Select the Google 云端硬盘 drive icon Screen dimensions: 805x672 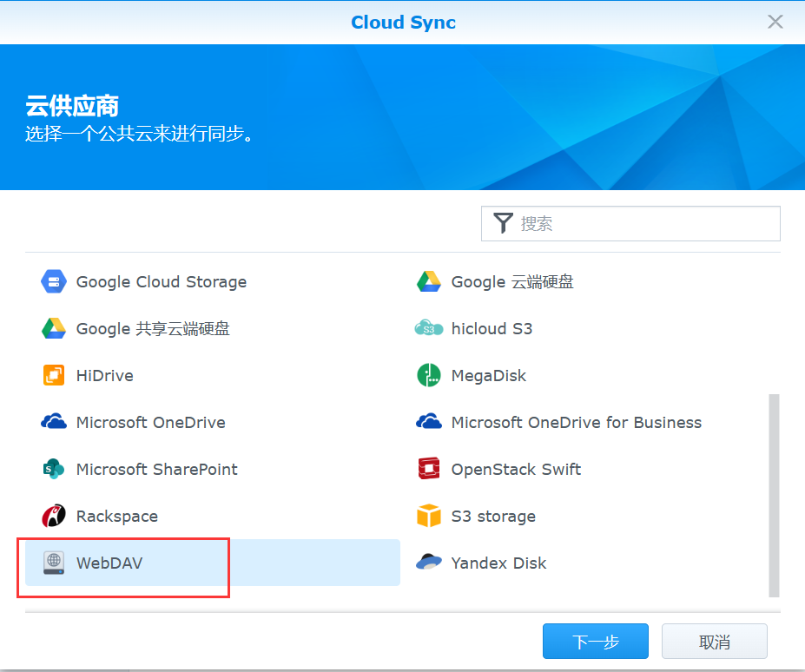pyautogui.click(x=429, y=281)
